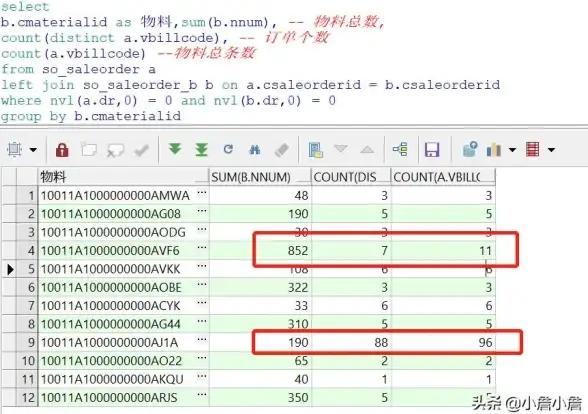Image resolution: width=588 pixels, height=414 pixels.
Task: Click the eraser clear record icon
Action: click(x=282, y=150)
